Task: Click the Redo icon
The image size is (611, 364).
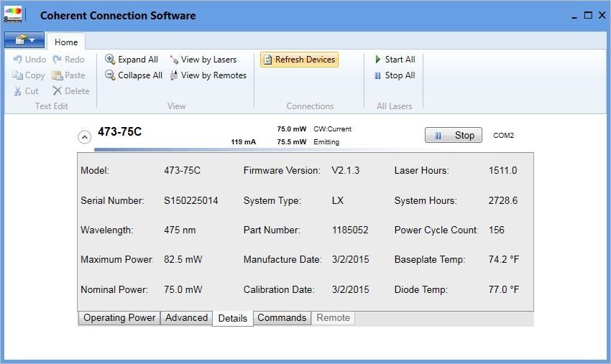Action: [x=58, y=59]
